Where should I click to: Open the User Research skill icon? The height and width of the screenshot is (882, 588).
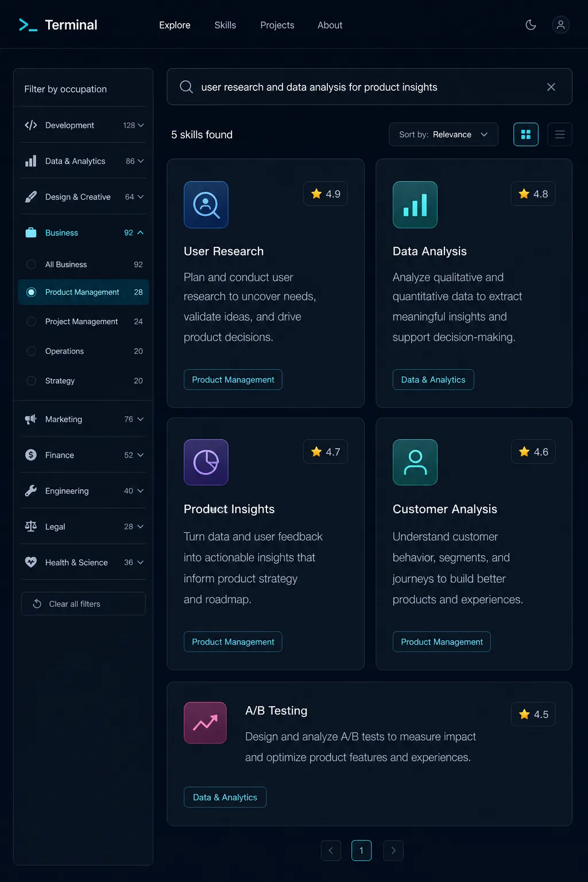coord(206,204)
